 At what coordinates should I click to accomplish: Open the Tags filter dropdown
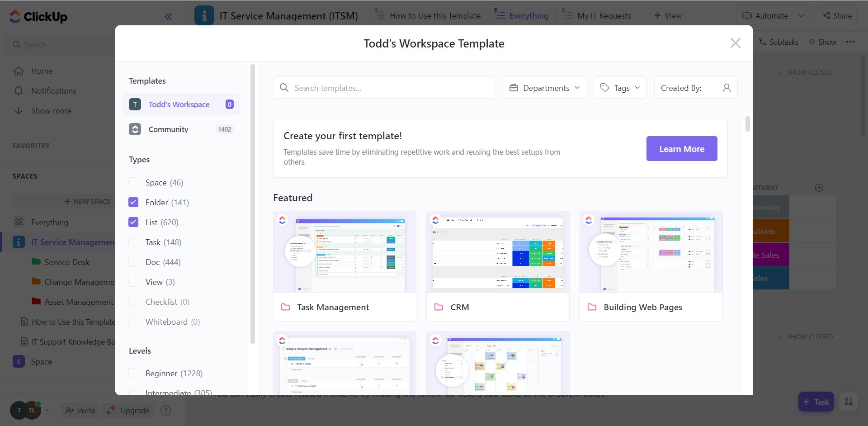pos(620,88)
